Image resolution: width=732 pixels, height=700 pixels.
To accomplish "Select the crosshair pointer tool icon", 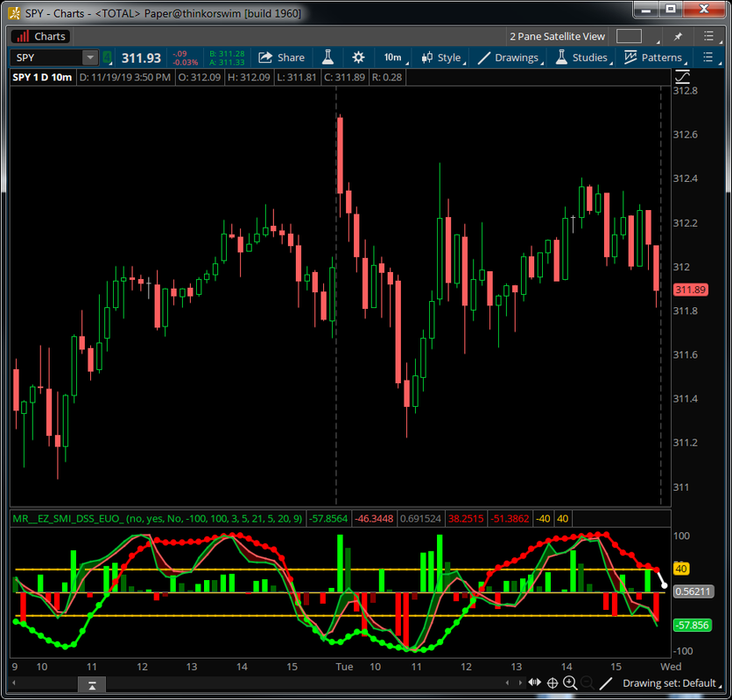I will tap(553, 683).
